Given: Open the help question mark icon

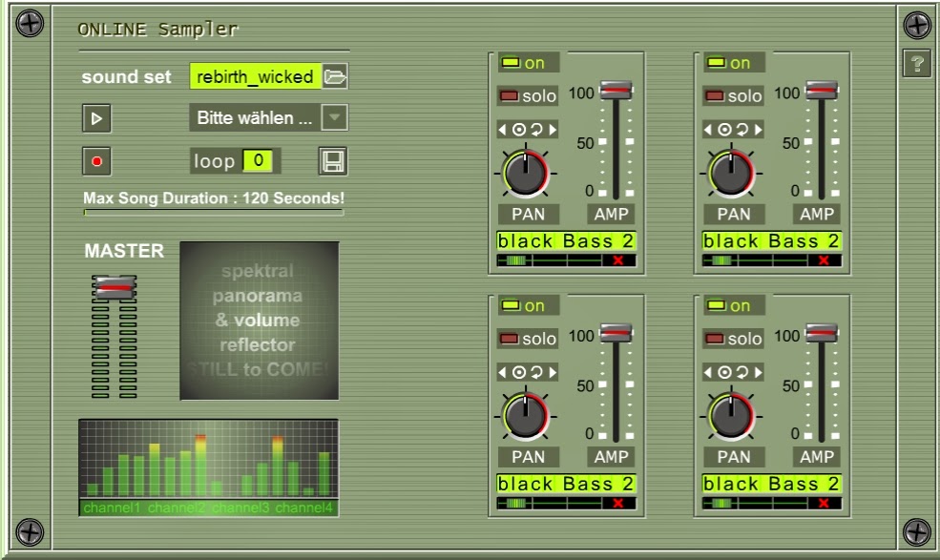Looking at the screenshot, I should tap(917, 65).
